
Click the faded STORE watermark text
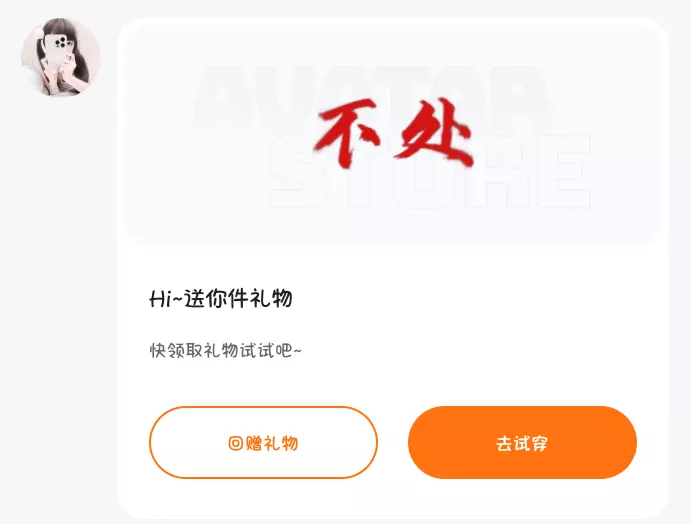click(x=430, y=172)
